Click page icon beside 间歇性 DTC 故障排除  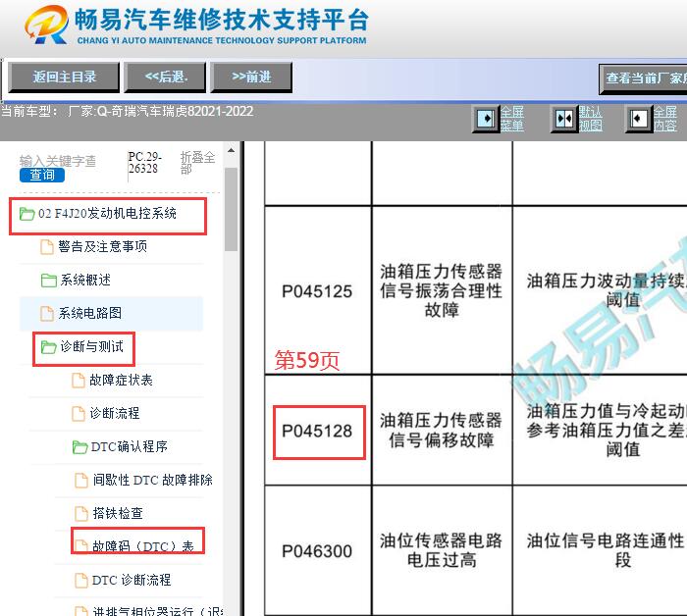tap(81, 481)
